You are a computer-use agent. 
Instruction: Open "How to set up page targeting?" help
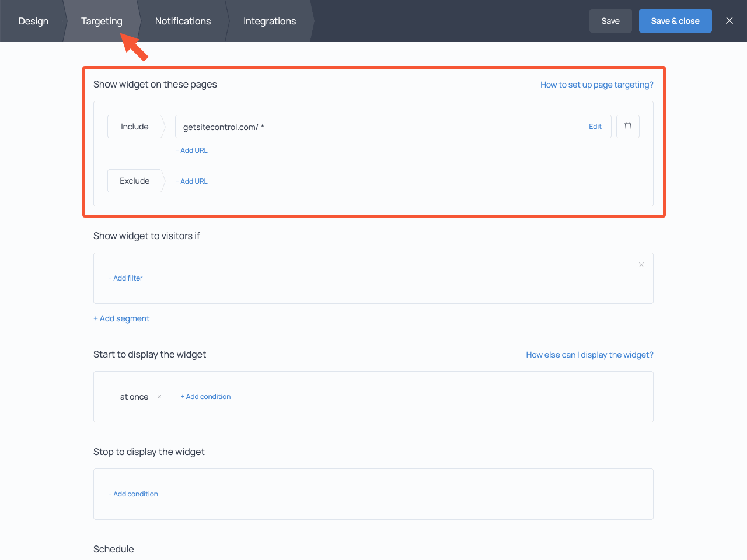(596, 84)
